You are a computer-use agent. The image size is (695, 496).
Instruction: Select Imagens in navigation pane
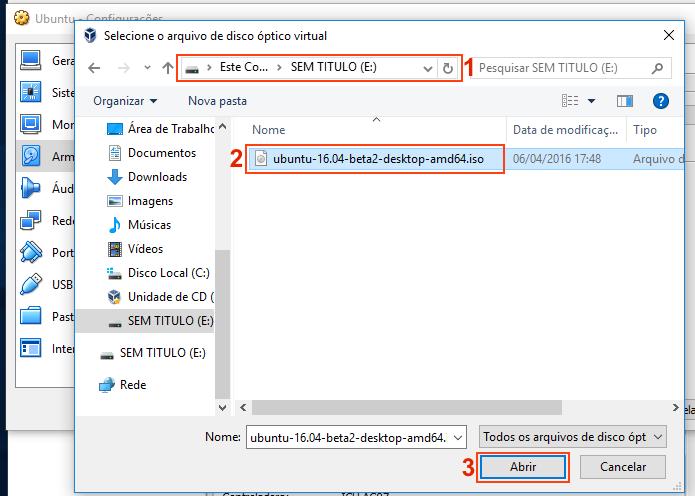coord(140,201)
